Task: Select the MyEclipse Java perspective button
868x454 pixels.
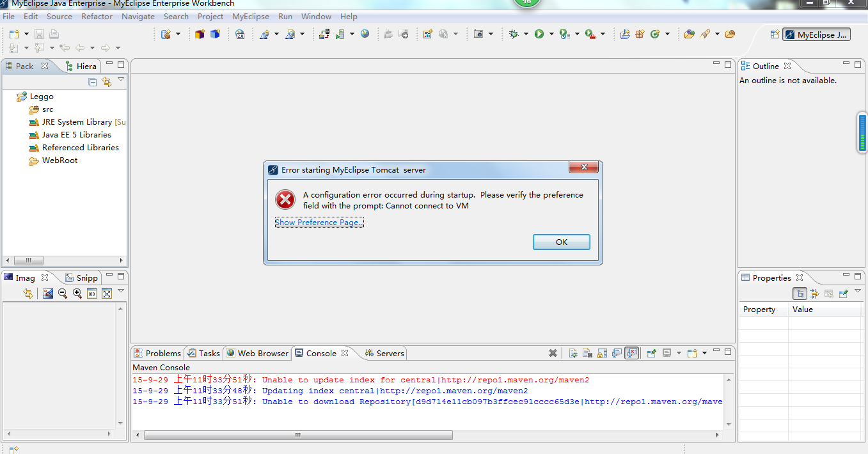Action: point(817,35)
